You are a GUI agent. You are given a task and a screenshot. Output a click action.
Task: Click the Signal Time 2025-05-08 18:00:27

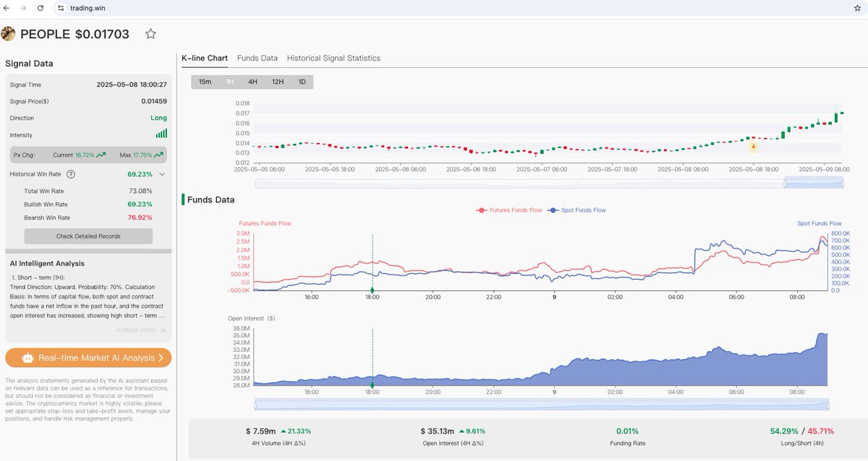tap(132, 85)
